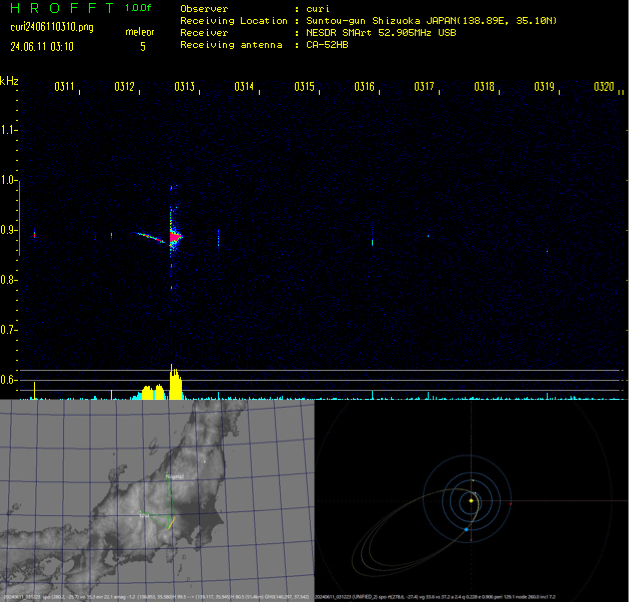The height and width of the screenshot is (602, 629).
Task: Click the bright red meteor echo core
Action: [174, 237]
